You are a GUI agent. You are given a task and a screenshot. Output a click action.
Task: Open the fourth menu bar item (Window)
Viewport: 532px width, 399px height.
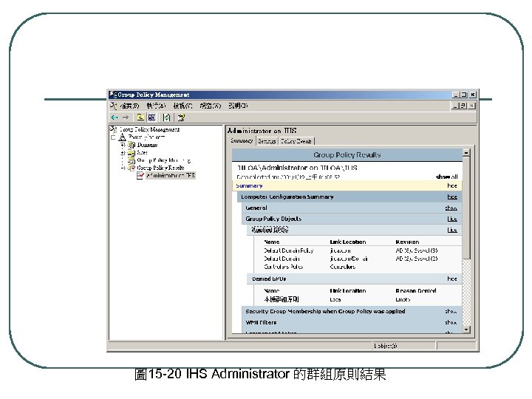coord(211,106)
